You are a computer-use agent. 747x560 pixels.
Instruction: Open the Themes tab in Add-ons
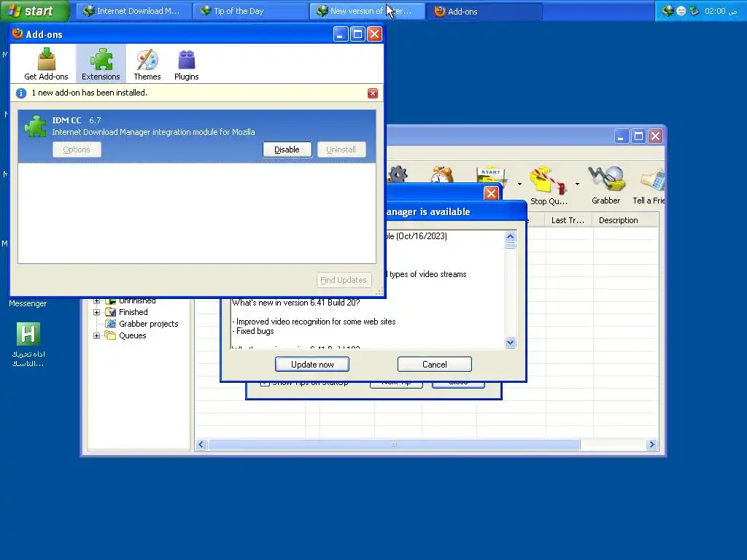point(147,64)
